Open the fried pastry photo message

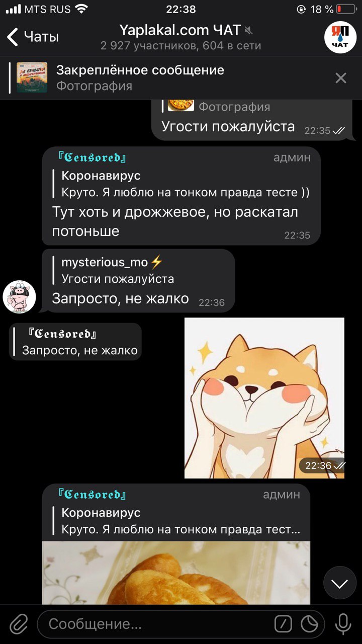[176, 573]
